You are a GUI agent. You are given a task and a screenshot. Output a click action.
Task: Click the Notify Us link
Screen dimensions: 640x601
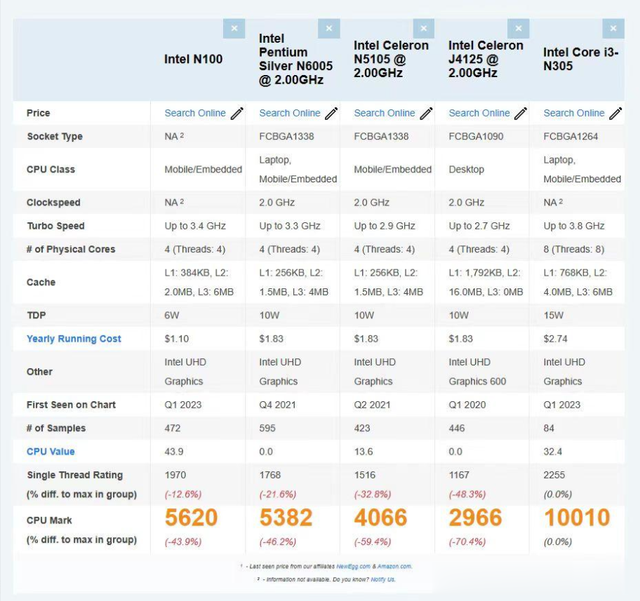[x=383, y=579]
